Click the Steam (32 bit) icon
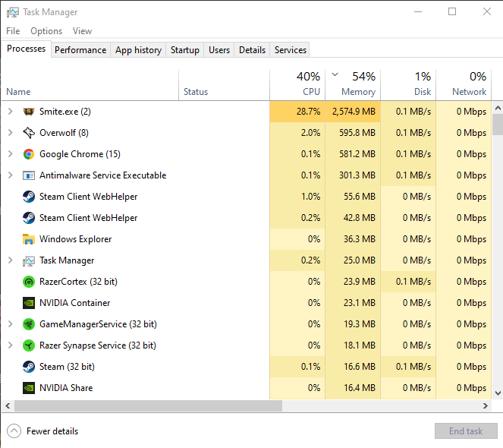The width and height of the screenshot is (503, 448). pos(29,367)
